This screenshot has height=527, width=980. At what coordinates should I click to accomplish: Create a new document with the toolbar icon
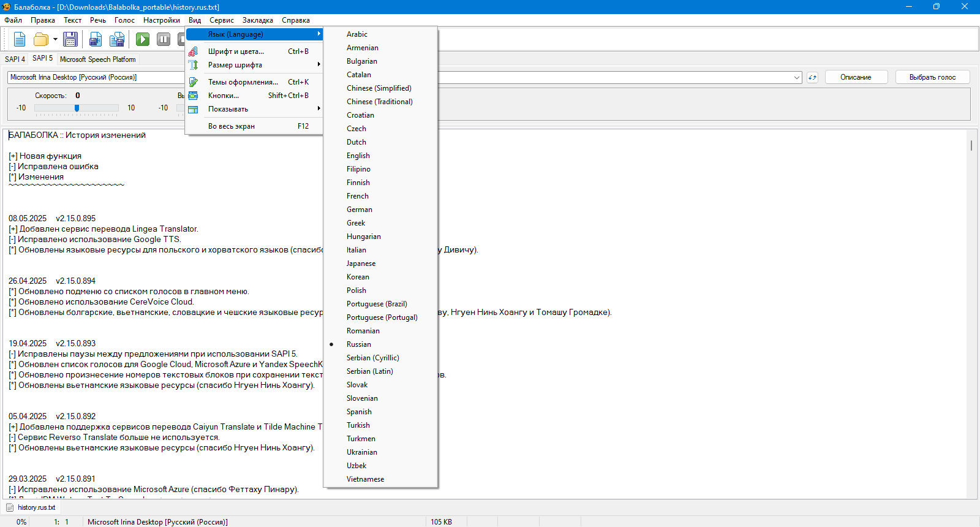20,39
